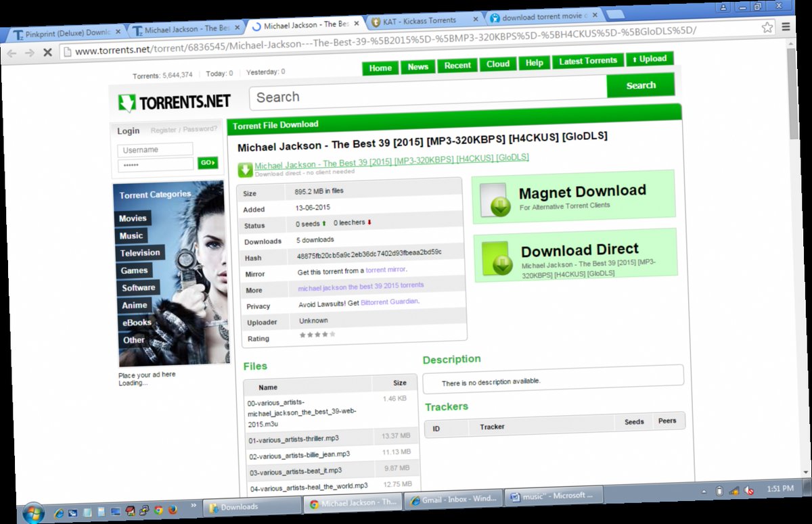The width and height of the screenshot is (812, 524).
Task: Click the network signal tray icon
Action: (734, 490)
